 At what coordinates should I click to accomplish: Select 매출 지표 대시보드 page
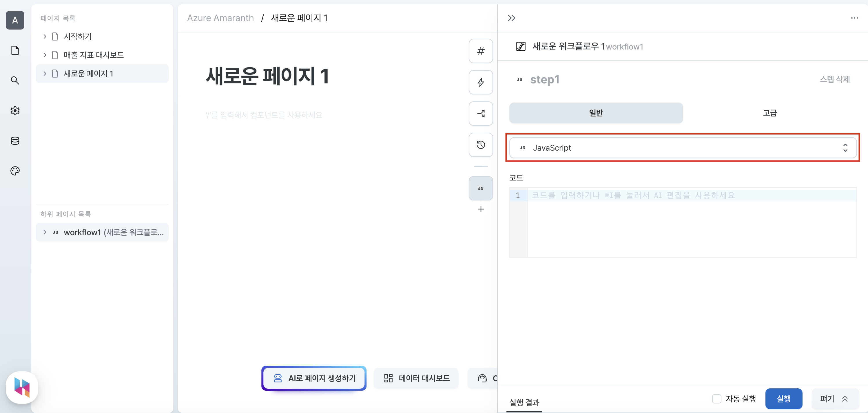[102, 55]
